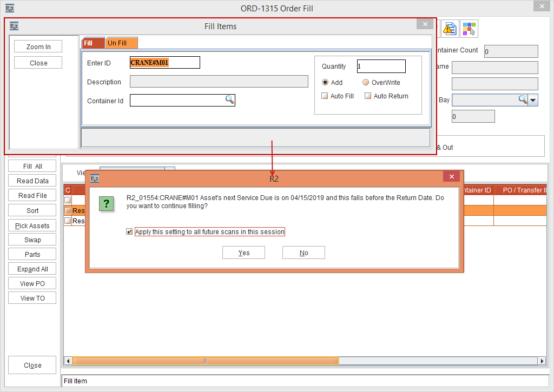The width and height of the screenshot is (554, 392).
Task: Open the Bay dropdown arrow
Action: click(533, 100)
